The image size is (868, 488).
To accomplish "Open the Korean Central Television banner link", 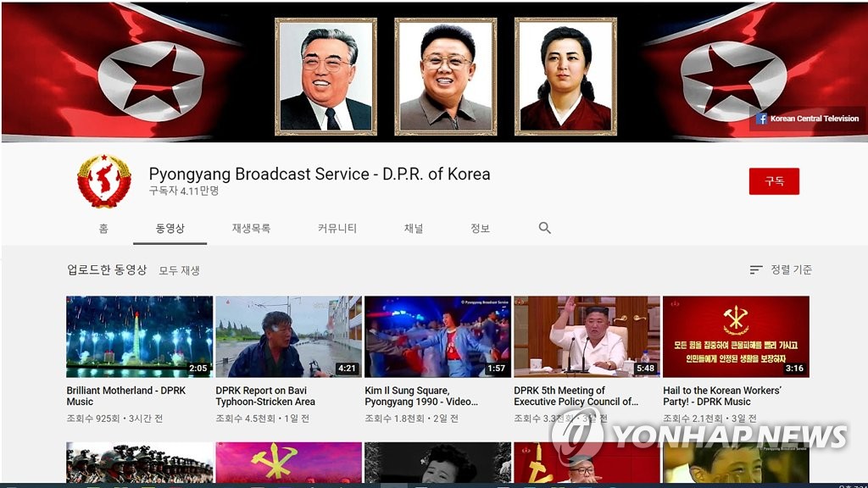I will [810, 119].
